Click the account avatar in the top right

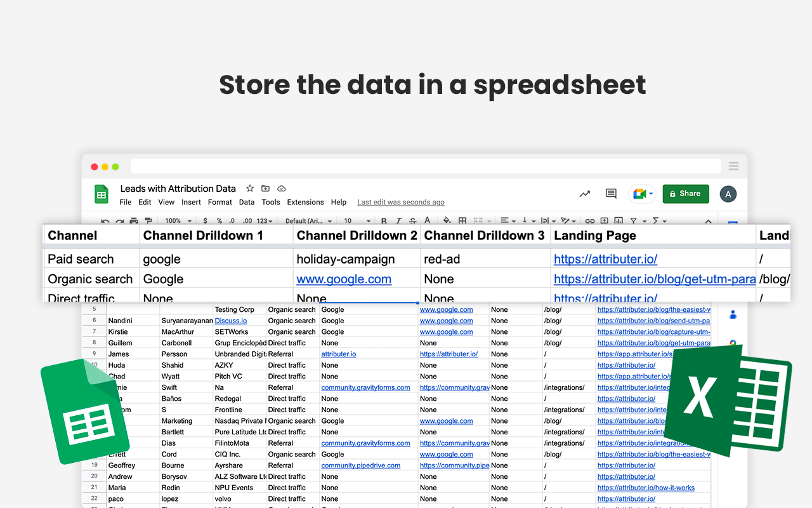click(x=728, y=194)
